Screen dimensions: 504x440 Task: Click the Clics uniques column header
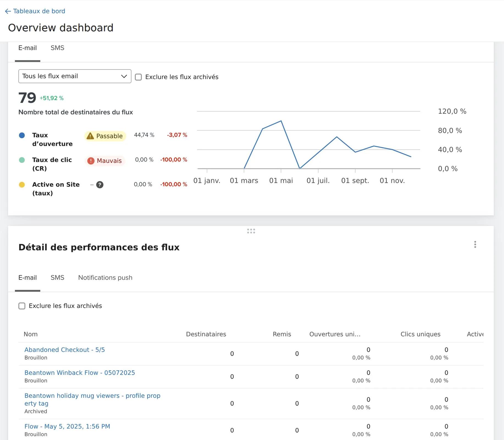(420, 334)
